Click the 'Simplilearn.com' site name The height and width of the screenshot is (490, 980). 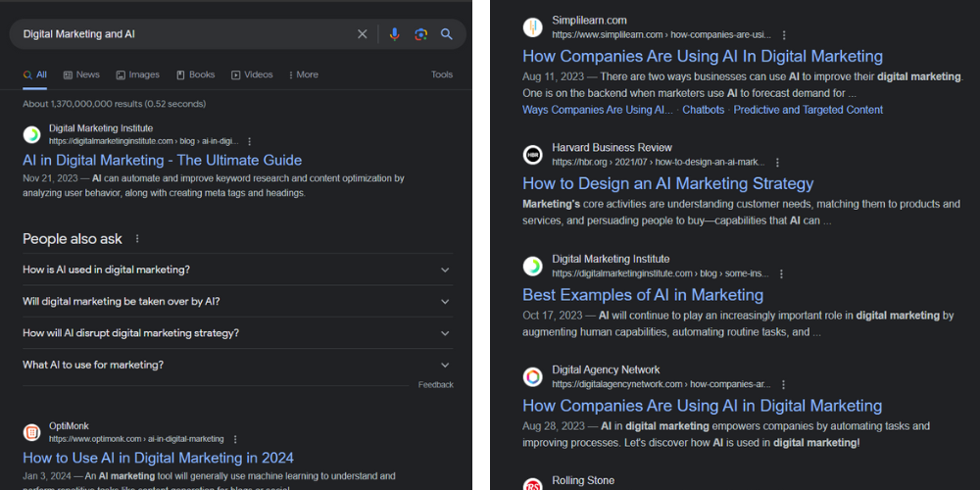[x=589, y=20]
